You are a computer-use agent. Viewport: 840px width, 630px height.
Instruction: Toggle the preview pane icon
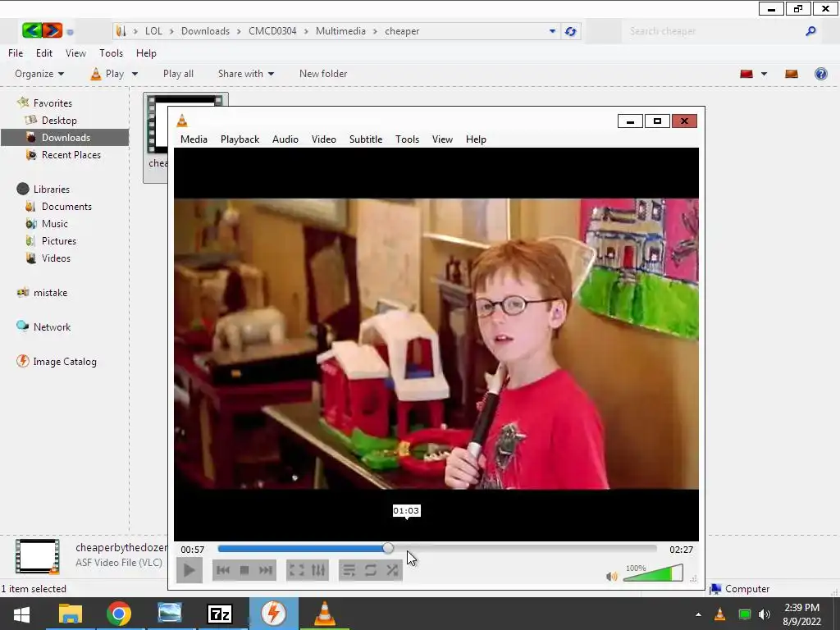[792, 74]
